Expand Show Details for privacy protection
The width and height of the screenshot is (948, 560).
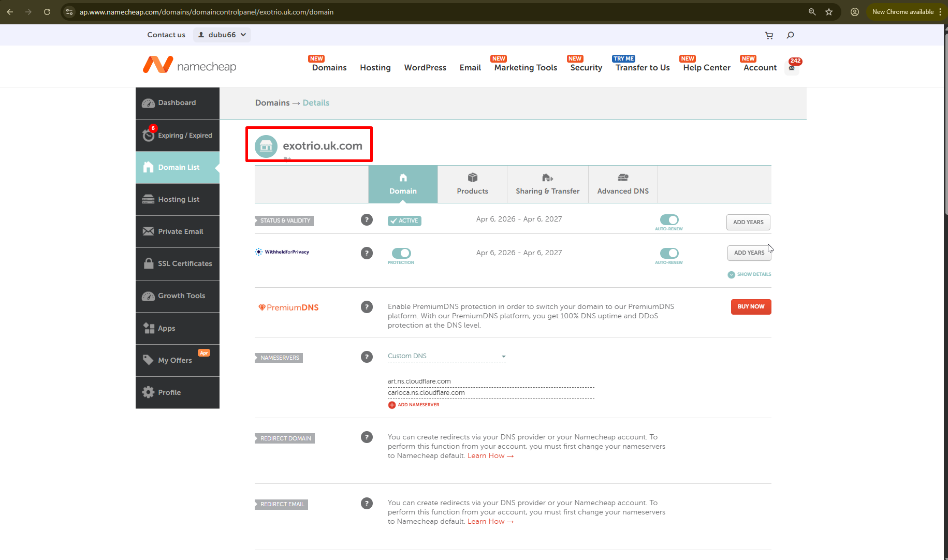tap(749, 274)
